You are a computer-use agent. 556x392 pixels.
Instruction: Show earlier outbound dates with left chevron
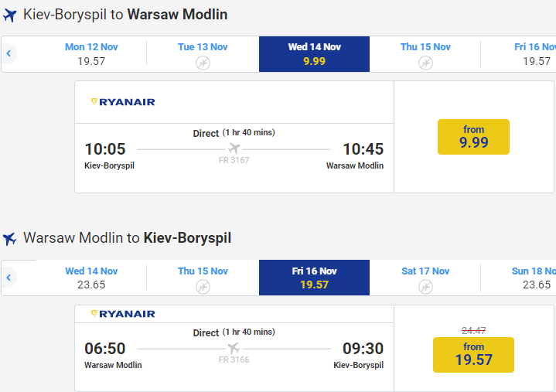tap(9, 53)
